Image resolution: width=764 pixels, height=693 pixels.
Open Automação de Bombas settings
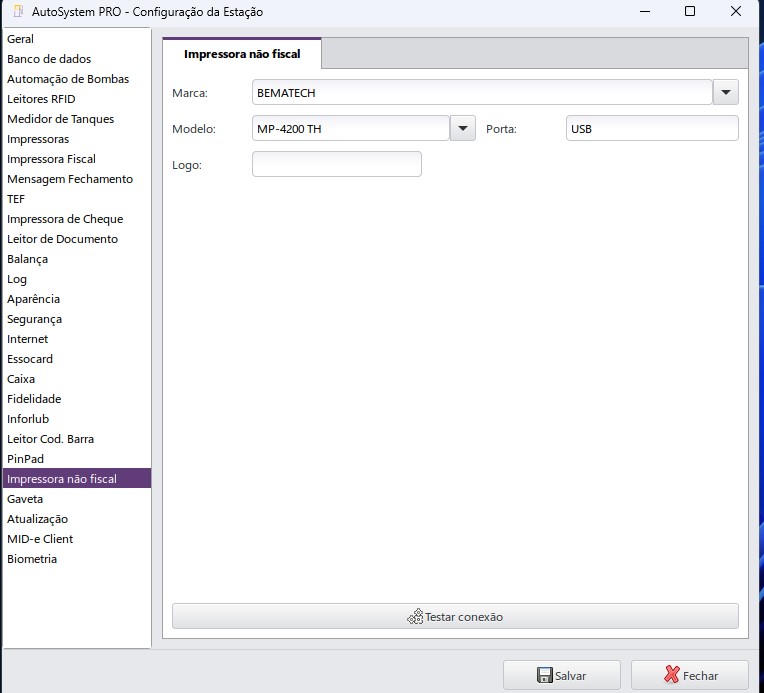click(68, 79)
